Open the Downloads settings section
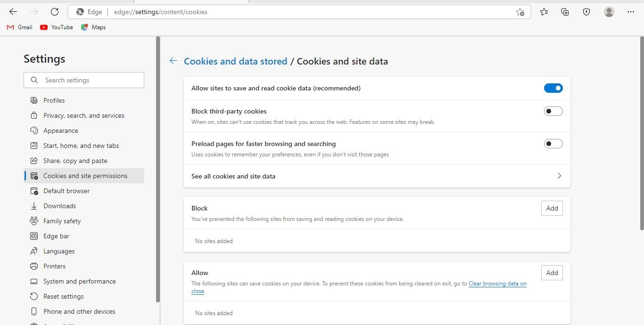The width and height of the screenshot is (644, 325). [59, 205]
